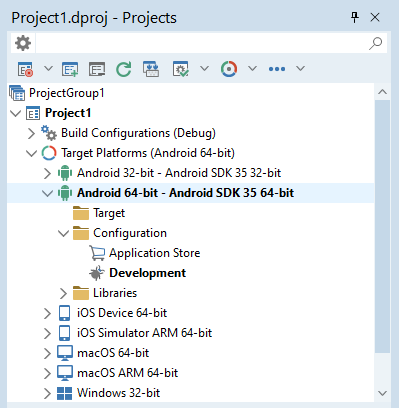Expand Android 32-bit platform node
Screen dimensions: 399x408
tap(47, 173)
